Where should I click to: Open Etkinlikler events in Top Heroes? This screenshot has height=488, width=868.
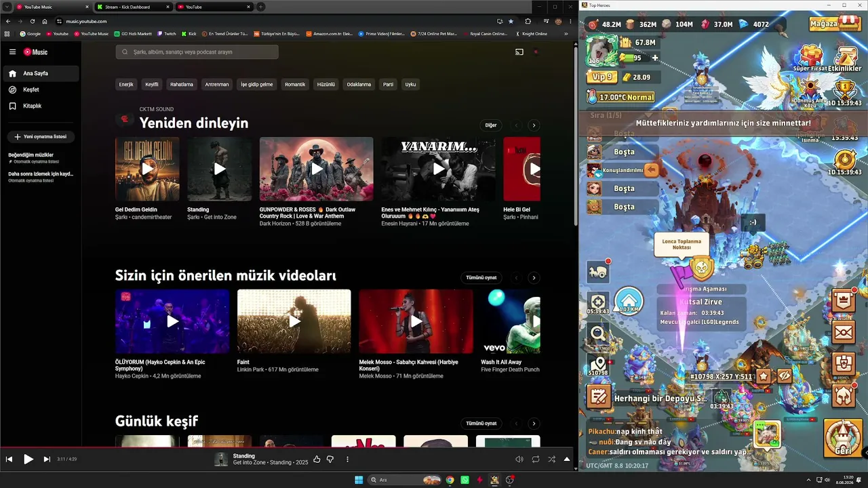pyautogui.click(x=845, y=59)
